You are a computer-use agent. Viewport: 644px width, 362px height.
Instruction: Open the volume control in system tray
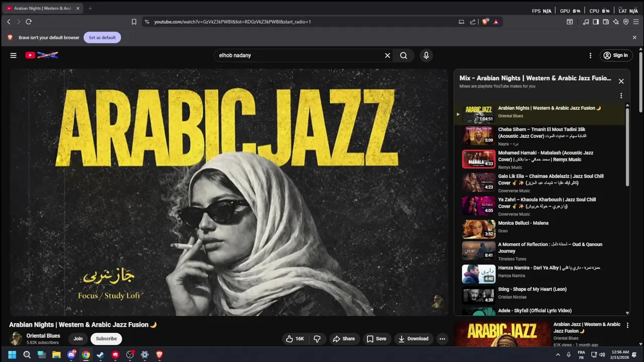tap(602, 354)
